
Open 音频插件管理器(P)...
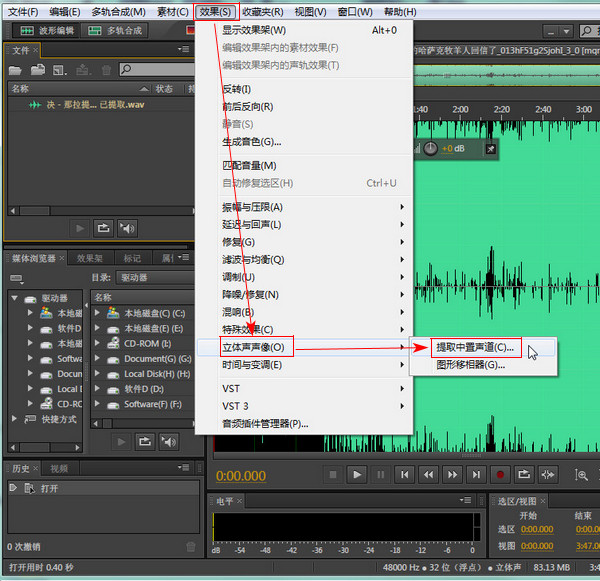(x=305, y=424)
